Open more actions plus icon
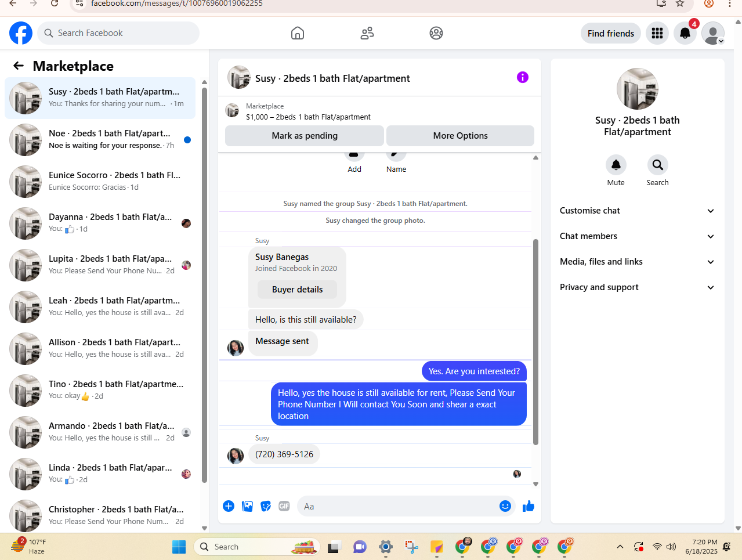This screenshot has width=742, height=560. point(229,506)
